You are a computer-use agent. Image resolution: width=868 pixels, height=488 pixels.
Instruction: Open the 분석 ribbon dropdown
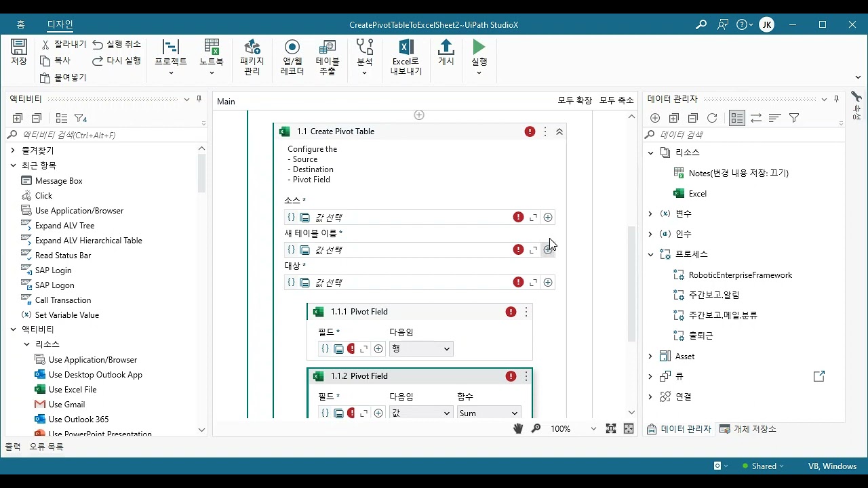365,57
